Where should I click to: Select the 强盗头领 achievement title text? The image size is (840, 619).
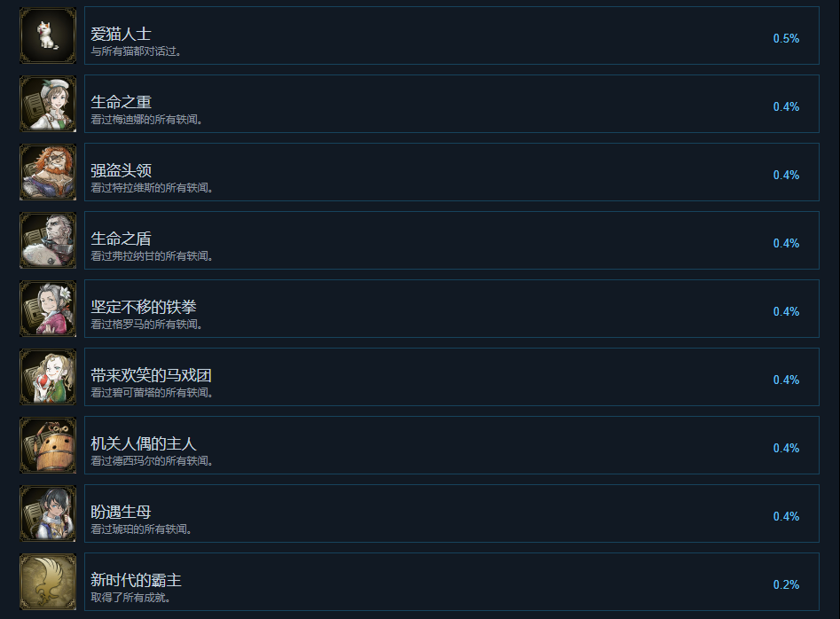[121, 170]
